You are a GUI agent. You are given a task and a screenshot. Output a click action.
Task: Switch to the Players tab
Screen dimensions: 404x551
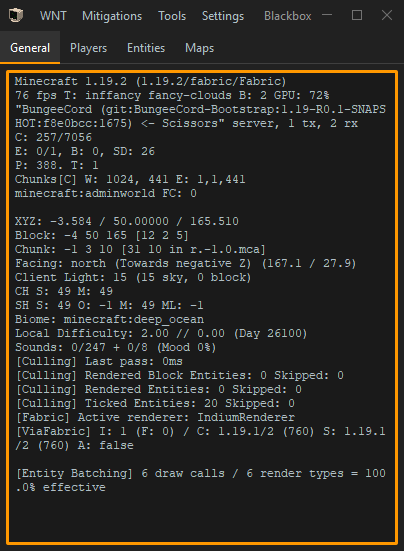click(88, 48)
